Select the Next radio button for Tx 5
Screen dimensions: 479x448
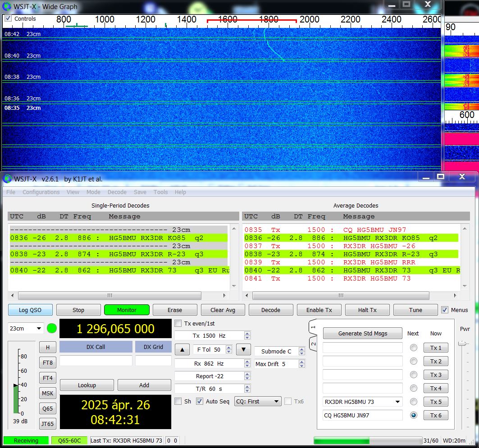414,402
